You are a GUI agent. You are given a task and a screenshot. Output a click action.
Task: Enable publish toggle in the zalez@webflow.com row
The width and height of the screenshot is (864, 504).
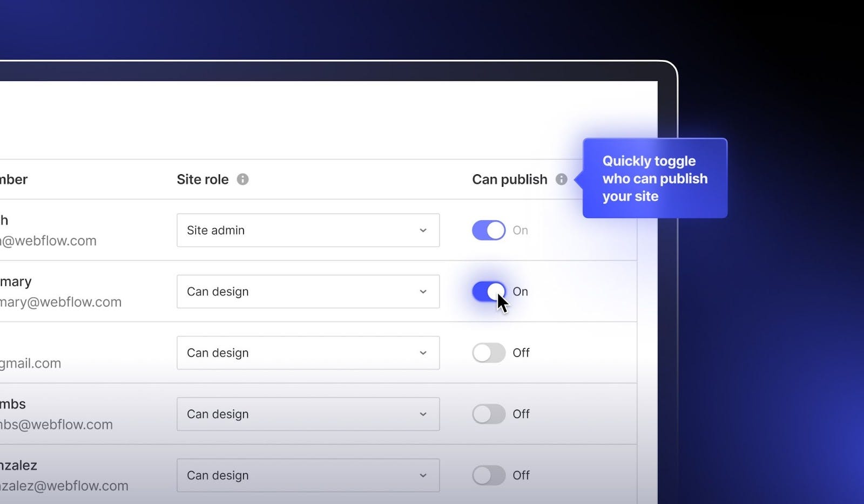[x=489, y=475]
